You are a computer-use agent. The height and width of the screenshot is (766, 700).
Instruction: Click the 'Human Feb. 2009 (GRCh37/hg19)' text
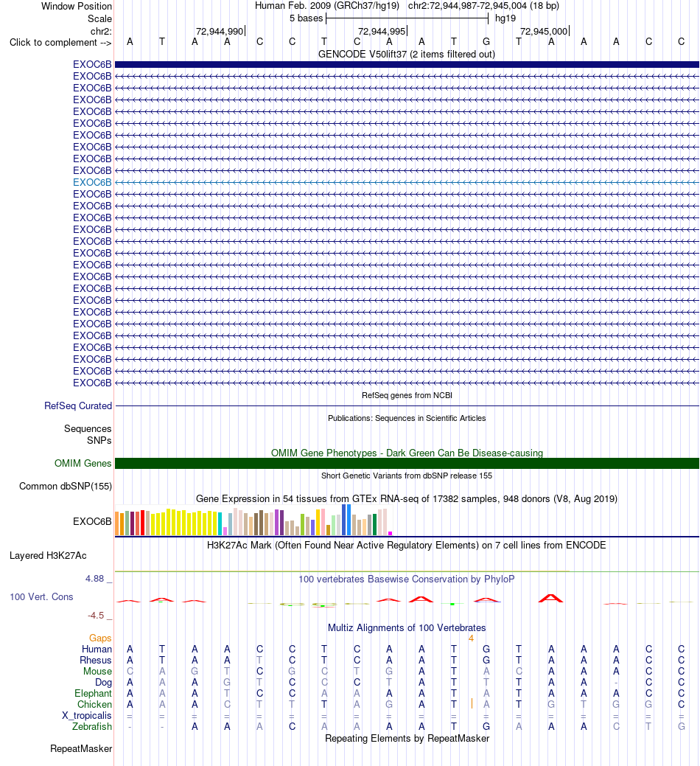point(327,6)
